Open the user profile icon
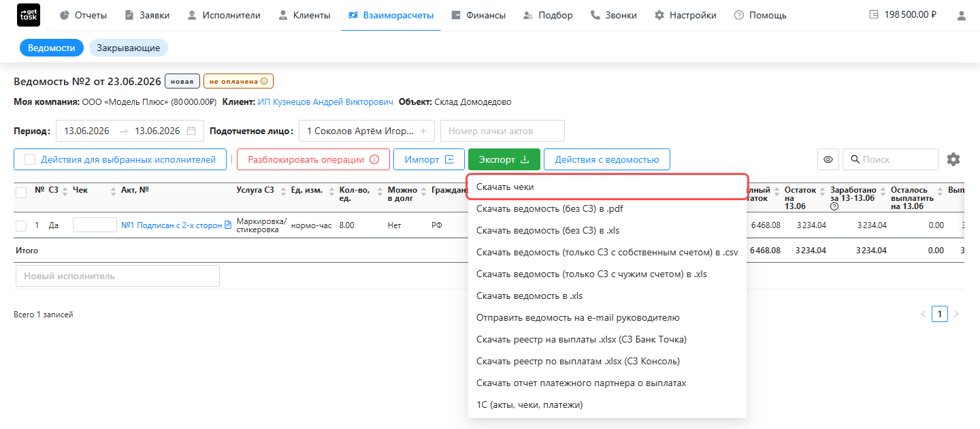 962,15
